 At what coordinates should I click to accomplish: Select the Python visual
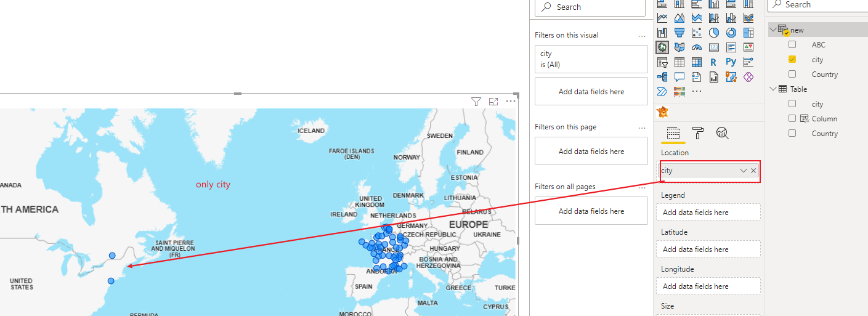coord(731,62)
